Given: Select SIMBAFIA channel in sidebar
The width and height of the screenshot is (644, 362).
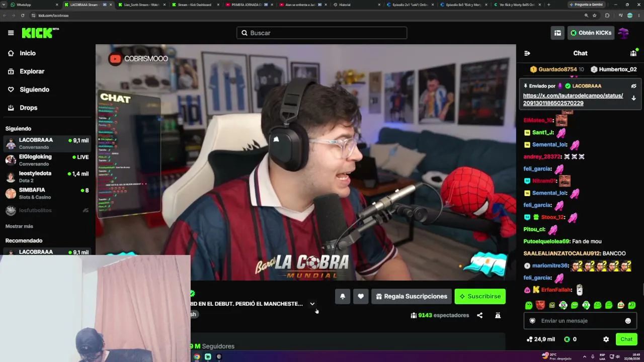Looking at the screenshot, I should (47, 193).
